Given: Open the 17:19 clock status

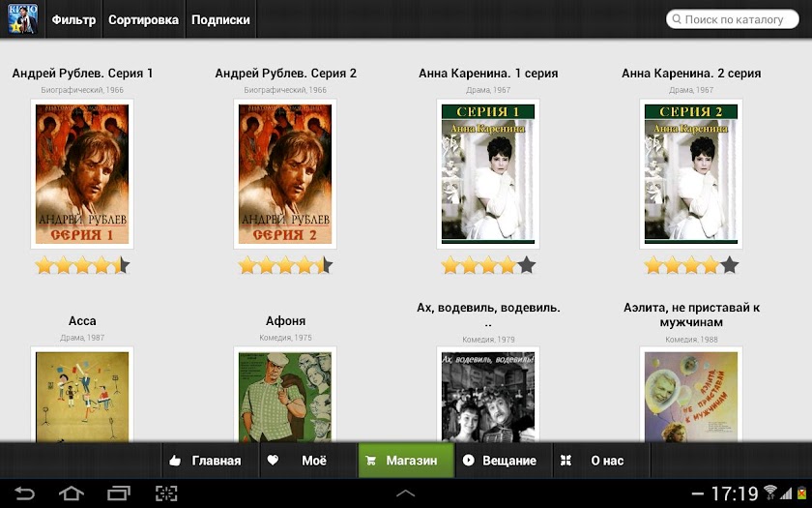Looking at the screenshot, I should [734, 493].
